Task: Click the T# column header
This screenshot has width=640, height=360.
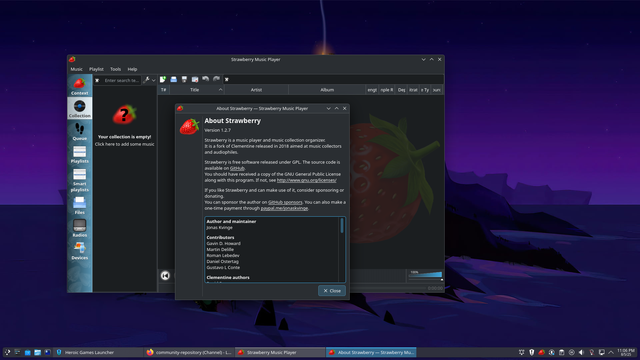Action: [x=163, y=90]
